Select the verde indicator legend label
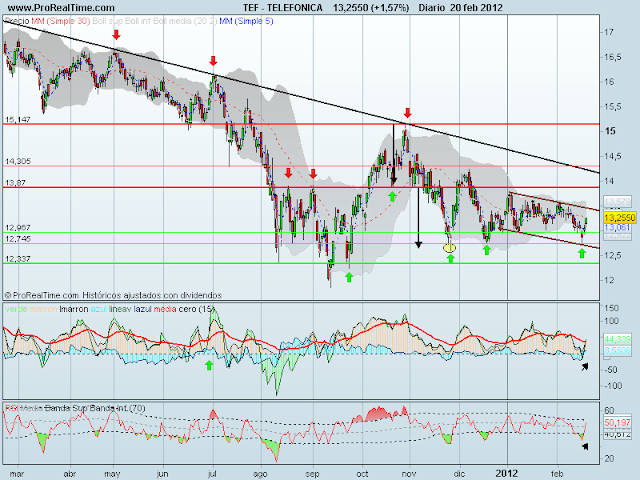Screen dimensions: 640x480 (x=16, y=309)
